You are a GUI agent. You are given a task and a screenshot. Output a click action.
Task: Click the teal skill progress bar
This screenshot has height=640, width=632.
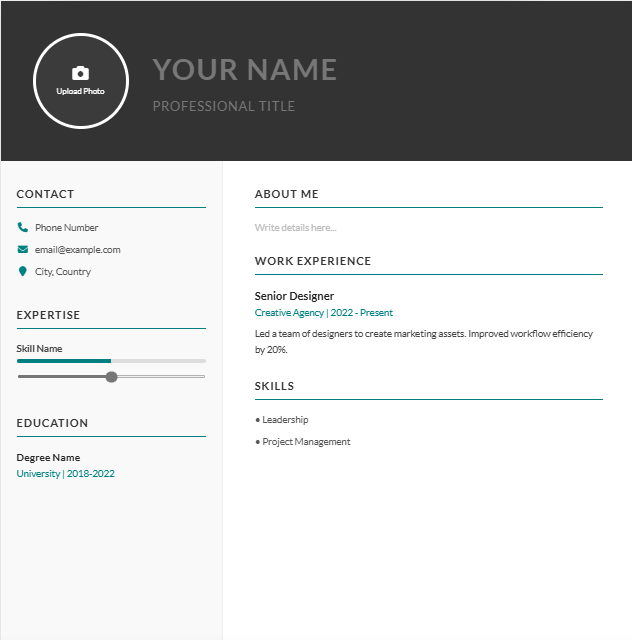coord(111,361)
